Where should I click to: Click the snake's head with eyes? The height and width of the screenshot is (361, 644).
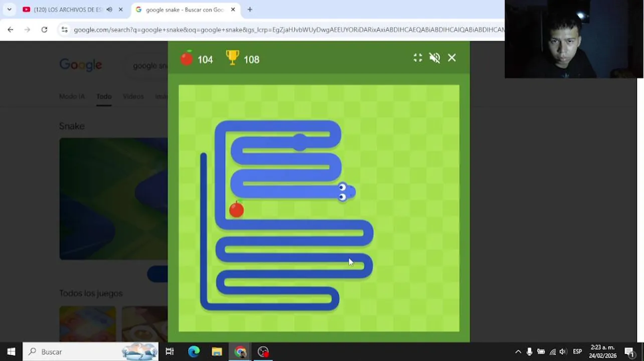coord(347,192)
